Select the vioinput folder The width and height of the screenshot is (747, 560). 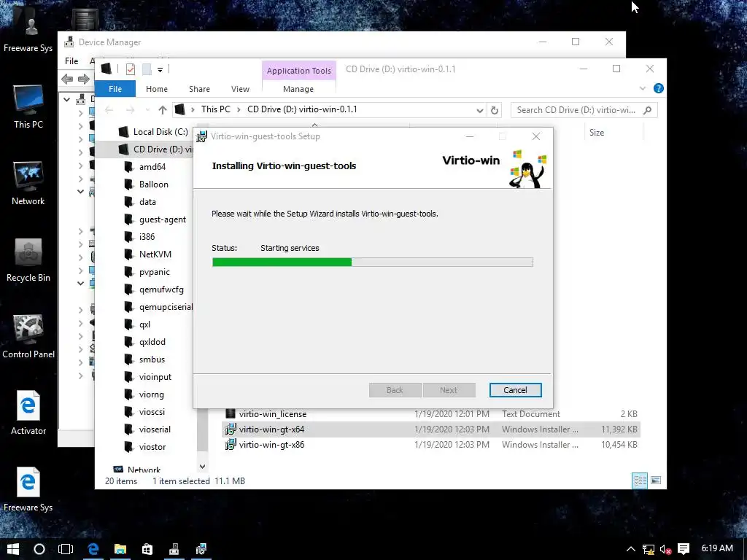pos(155,377)
